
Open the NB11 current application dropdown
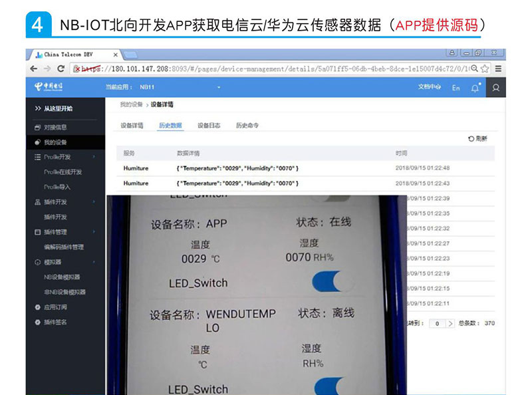point(180,87)
